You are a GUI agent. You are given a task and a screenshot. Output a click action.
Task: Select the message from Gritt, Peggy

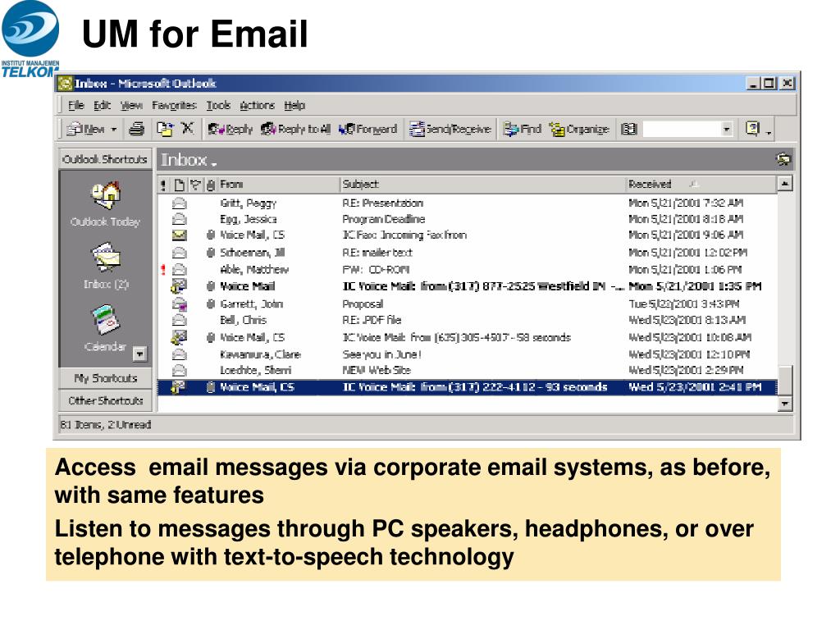pyautogui.click(x=467, y=203)
